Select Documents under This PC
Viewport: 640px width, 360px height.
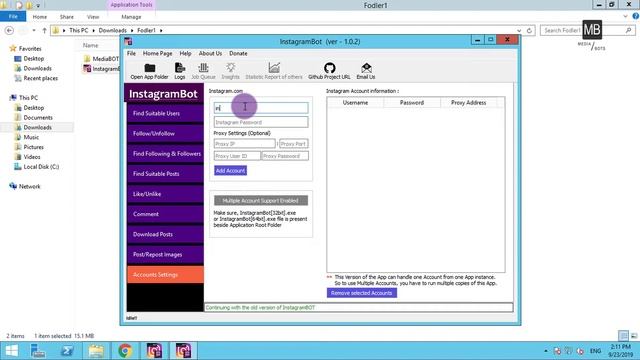click(38, 118)
